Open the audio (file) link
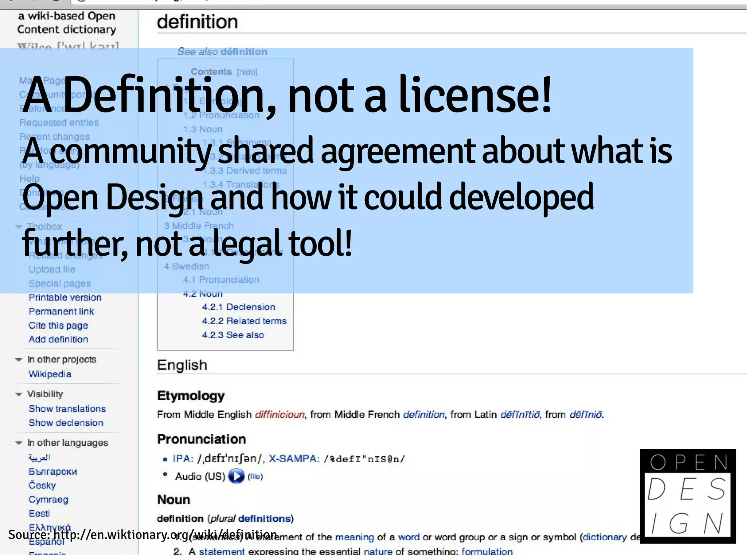The image size is (747, 560). coord(255,476)
